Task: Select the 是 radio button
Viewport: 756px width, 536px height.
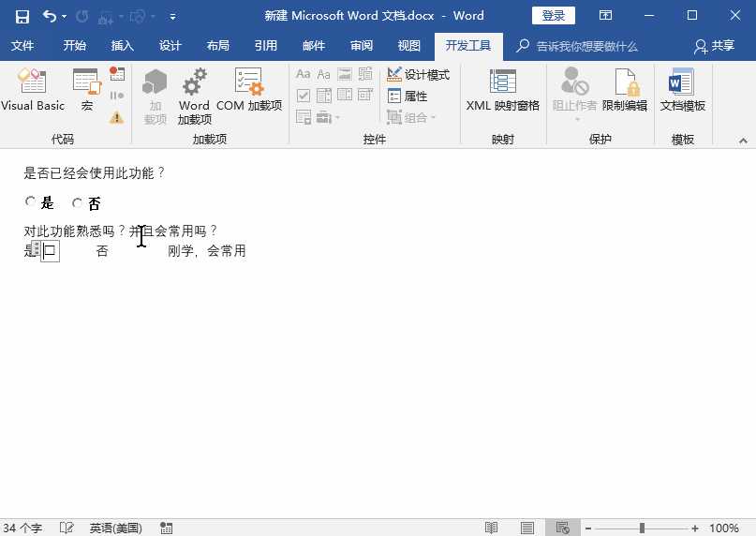Action: point(31,202)
